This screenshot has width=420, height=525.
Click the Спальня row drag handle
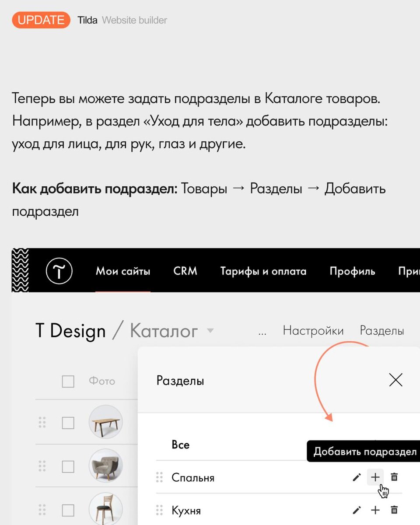[x=159, y=477]
